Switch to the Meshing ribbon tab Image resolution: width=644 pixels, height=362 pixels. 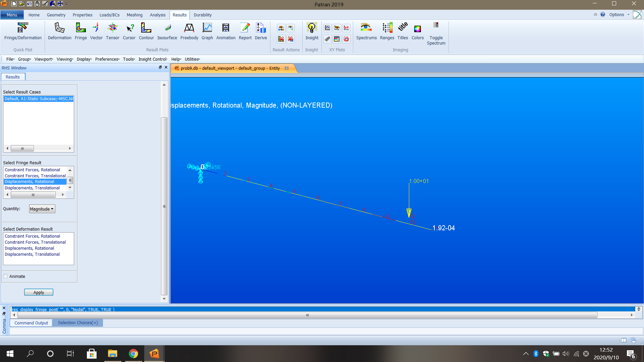point(135,15)
